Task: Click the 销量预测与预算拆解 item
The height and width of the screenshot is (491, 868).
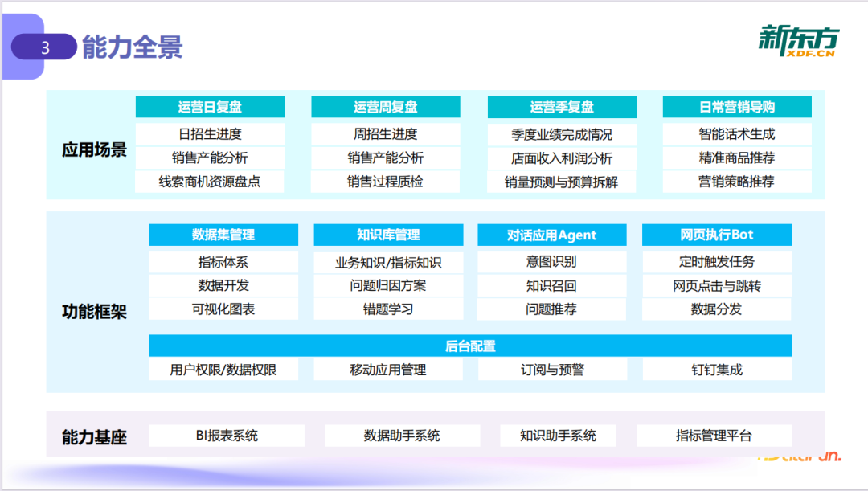Action: pyautogui.click(x=563, y=182)
